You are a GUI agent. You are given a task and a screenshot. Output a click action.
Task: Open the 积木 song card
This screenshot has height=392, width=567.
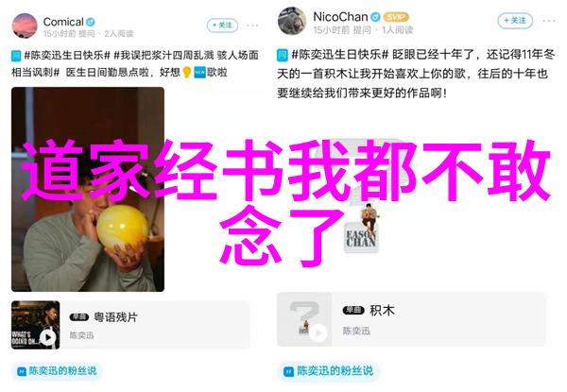click(411, 319)
